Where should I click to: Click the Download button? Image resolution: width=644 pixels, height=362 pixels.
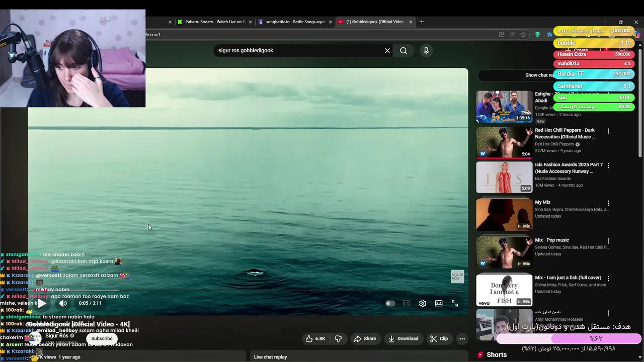tap(404, 339)
